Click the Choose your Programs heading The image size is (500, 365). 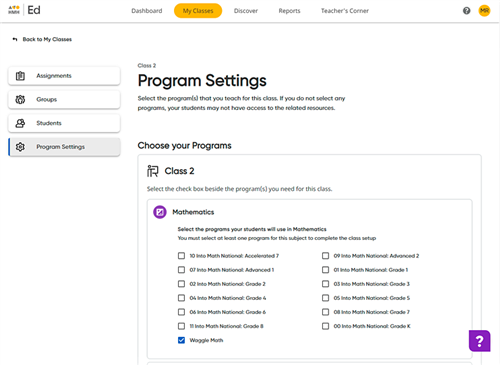click(184, 146)
